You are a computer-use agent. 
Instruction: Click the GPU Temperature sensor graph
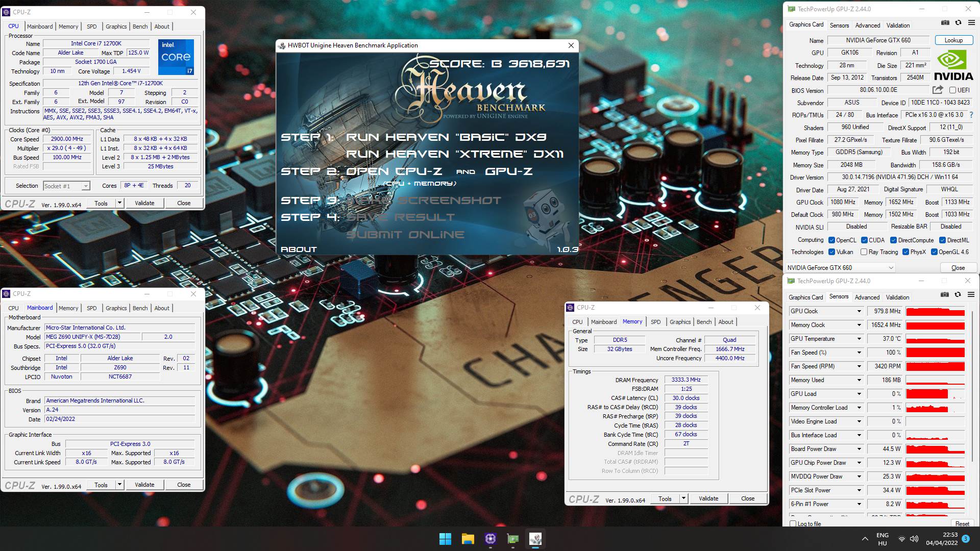pos(935,339)
